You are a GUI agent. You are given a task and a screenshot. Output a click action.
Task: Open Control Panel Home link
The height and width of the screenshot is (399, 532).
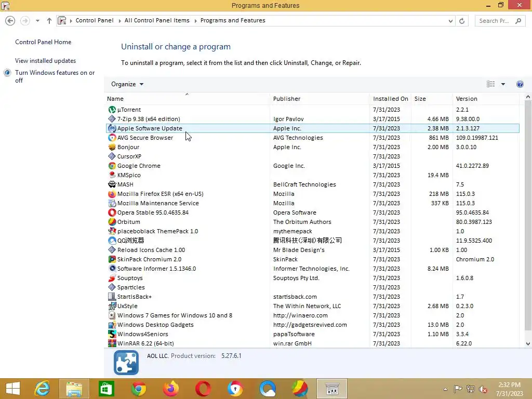pyautogui.click(x=43, y=42)
